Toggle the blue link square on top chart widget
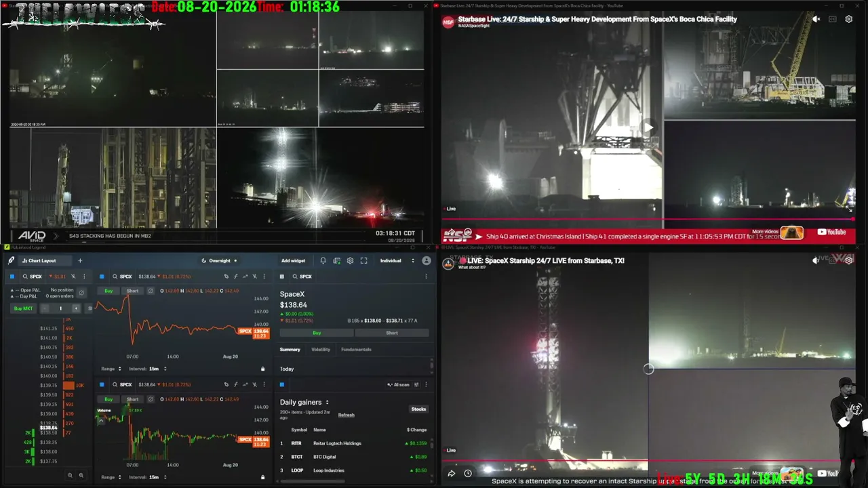Viewport: 868px width, 488px height. click(102, 277)
